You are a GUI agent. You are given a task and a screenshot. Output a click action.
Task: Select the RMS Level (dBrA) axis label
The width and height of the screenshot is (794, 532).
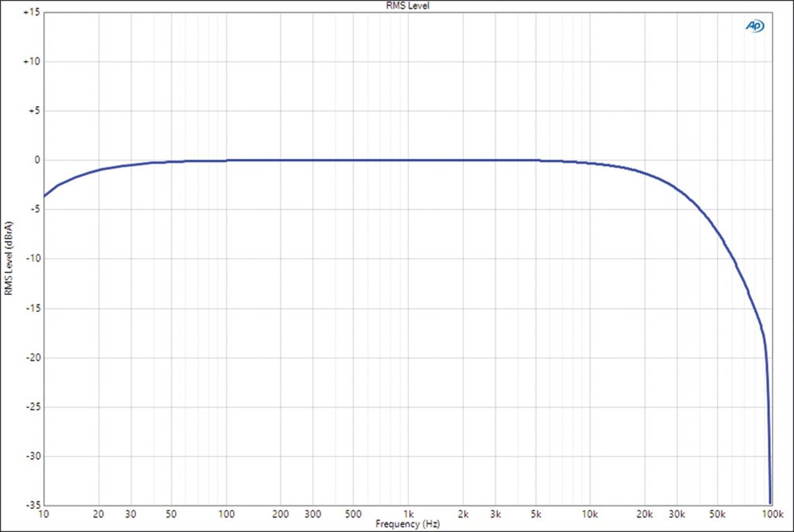coord(8,258)
